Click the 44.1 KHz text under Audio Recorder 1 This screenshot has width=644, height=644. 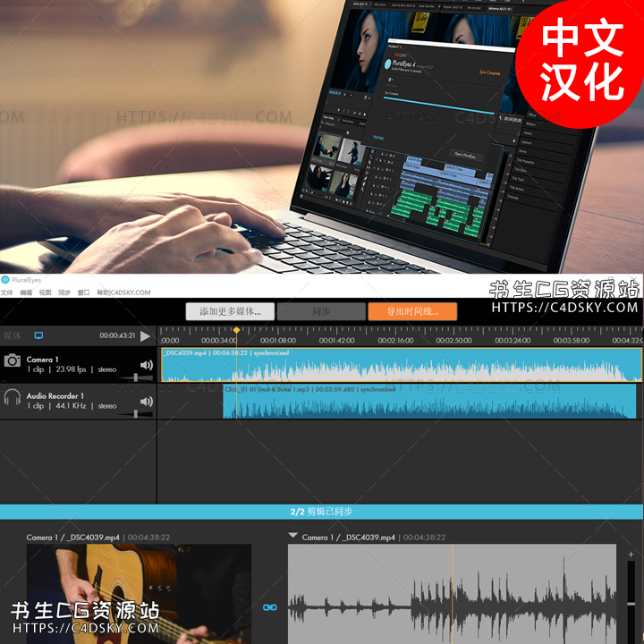click(x=71, y=406)
